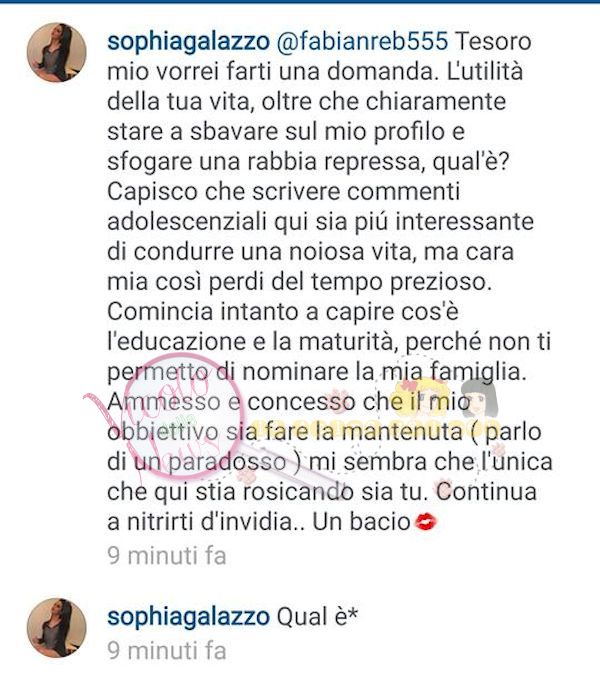
Task: Select the timestamp under "Qual è*"
Action: coord(167,651)
